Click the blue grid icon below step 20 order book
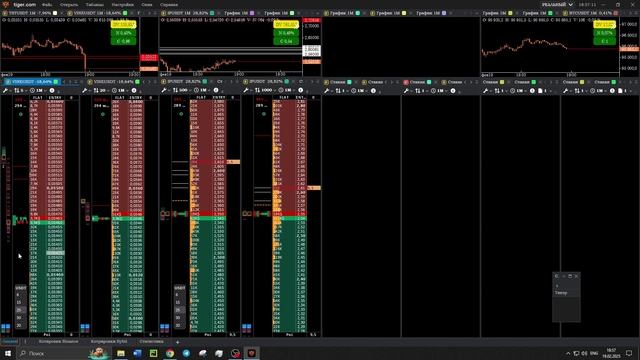Viewport: 640px width, 360px height. tap(85, 327)
